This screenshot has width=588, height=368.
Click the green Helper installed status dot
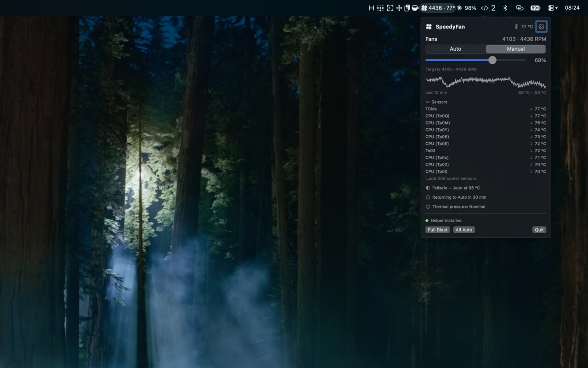coord(427,221)
